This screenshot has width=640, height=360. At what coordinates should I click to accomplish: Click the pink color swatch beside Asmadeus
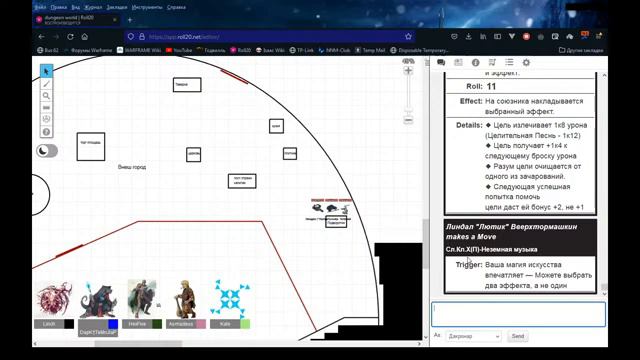pyautogui.click(x=201, y=324)
